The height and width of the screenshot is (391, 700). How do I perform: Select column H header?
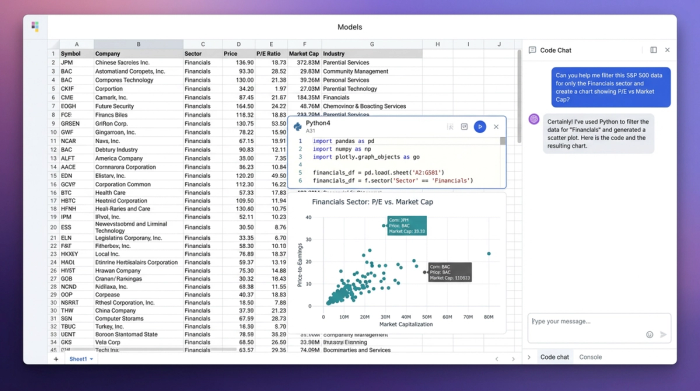coord(438,44)
